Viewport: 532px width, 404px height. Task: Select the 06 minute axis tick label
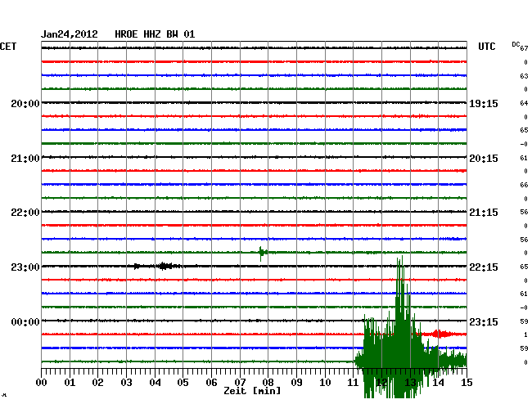211,382
